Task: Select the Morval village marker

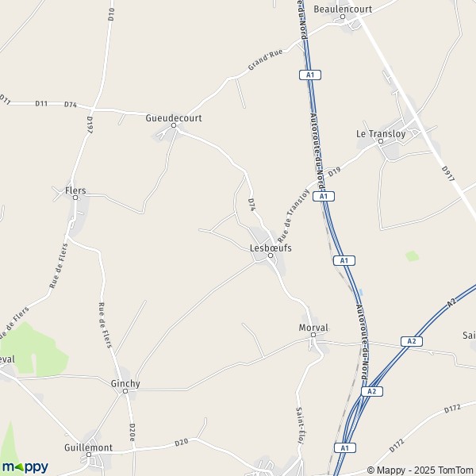Action: (313, 335)
